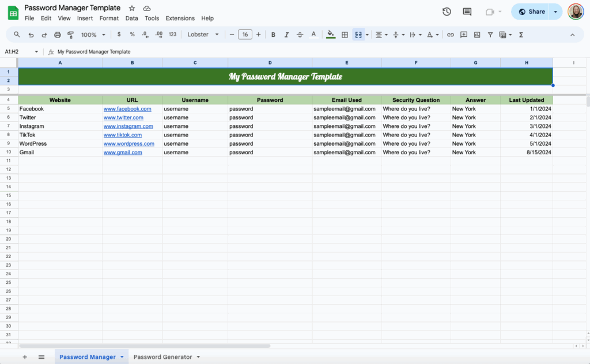Decrease decimal places
Screen dimensions: 590x364
[x=144, y=34]
